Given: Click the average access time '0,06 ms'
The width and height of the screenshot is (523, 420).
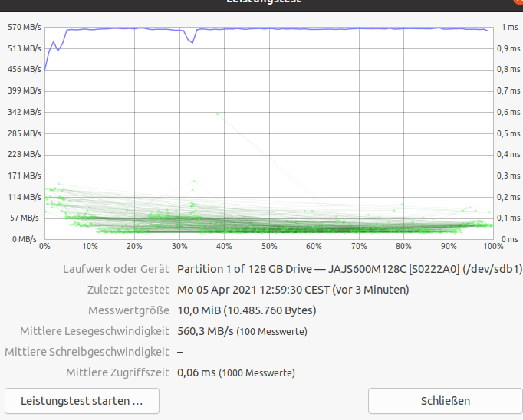Looking at the screenshot, I should click(x=196, y=372).
